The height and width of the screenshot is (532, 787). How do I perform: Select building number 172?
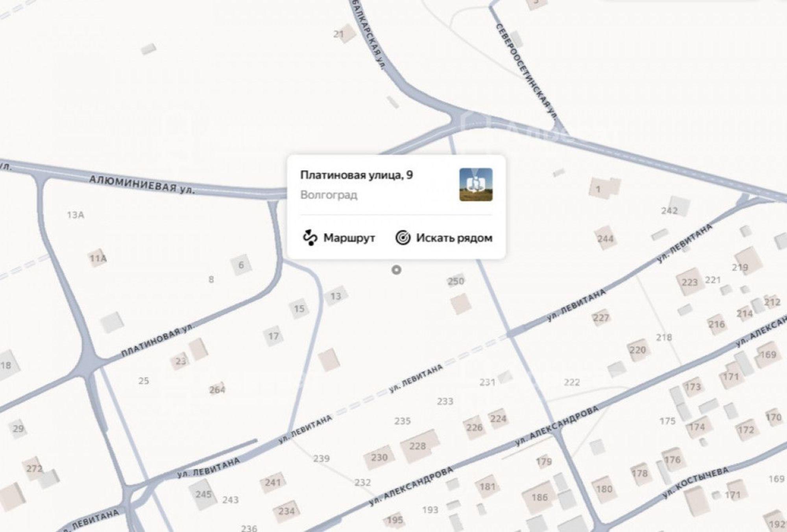pos(746,430)
